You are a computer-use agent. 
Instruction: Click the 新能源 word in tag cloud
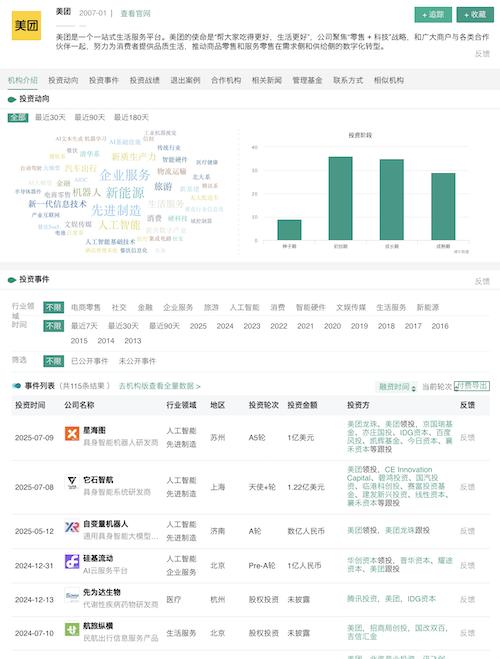125,193
